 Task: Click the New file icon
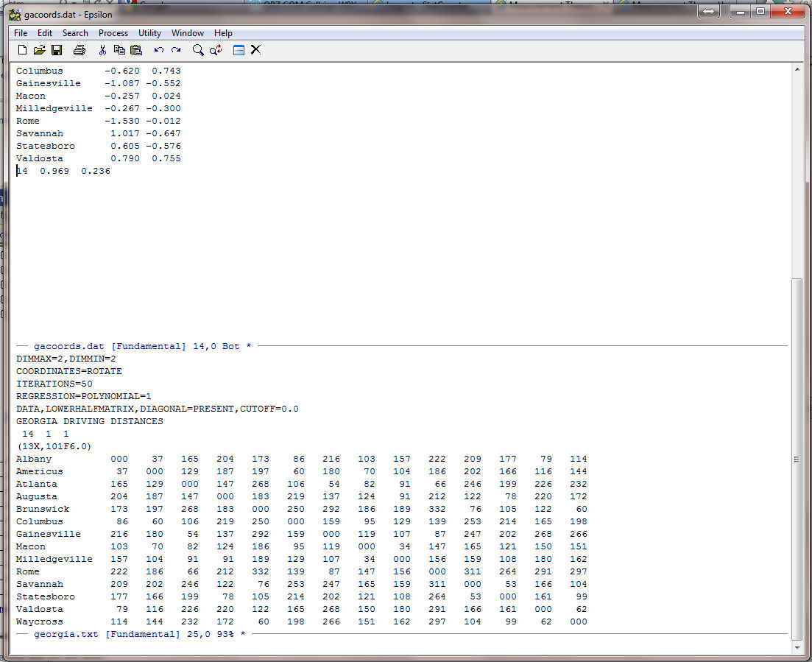point(22,50)
